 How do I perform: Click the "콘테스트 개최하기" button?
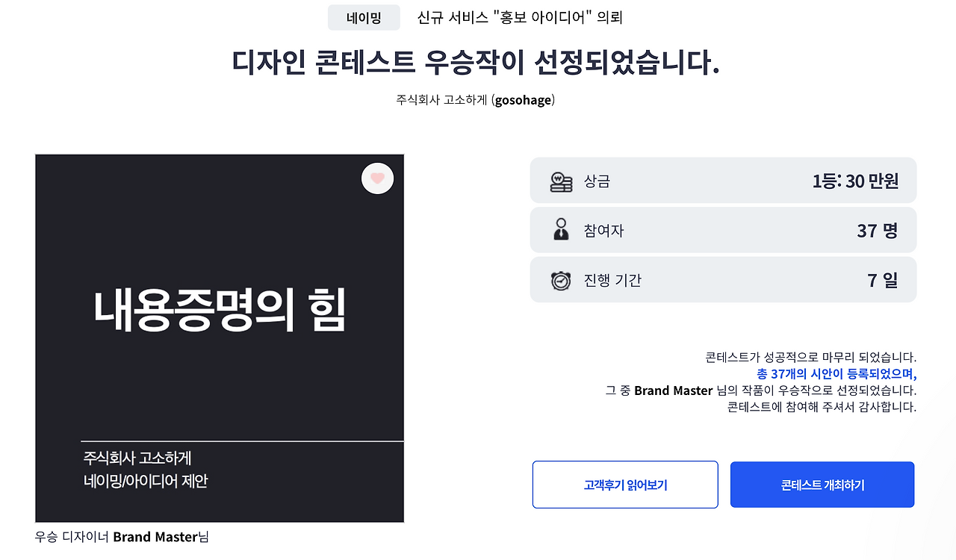(x=822, y=484)
